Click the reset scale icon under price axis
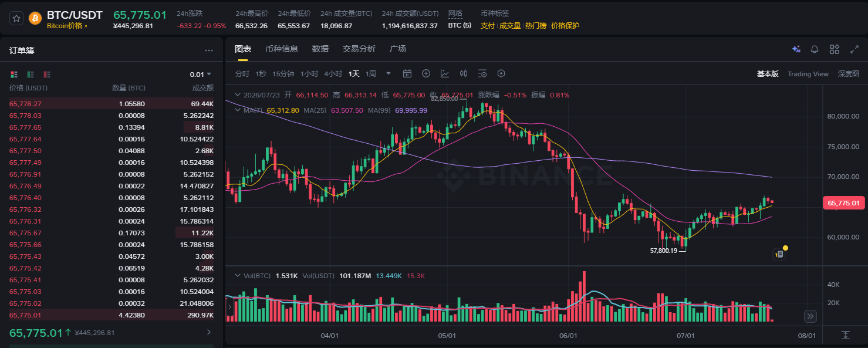The width and height of the screenshot is (868, 348). 846,335
